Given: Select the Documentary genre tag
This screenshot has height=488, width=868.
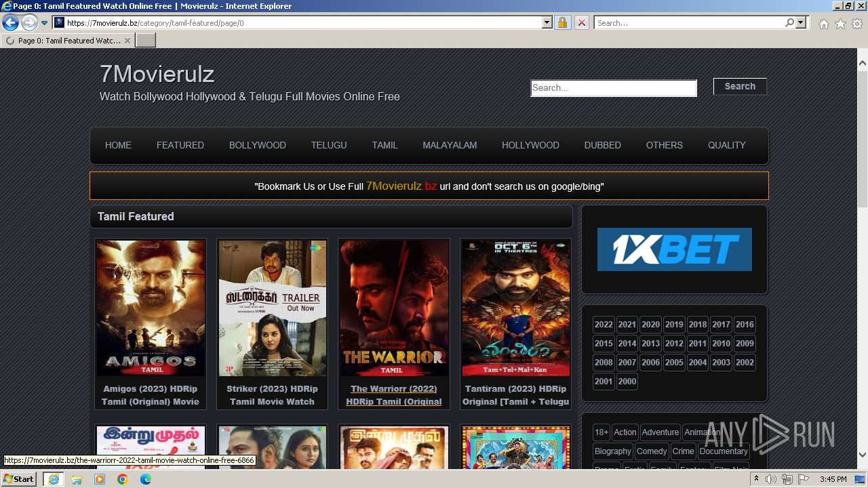Looking at the screenshot, I should [x=724, y=451].
